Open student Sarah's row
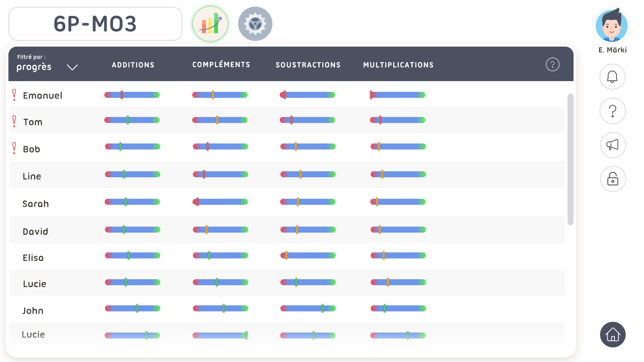The height and width of the screenshot is (362, 644). coord(36,204)
